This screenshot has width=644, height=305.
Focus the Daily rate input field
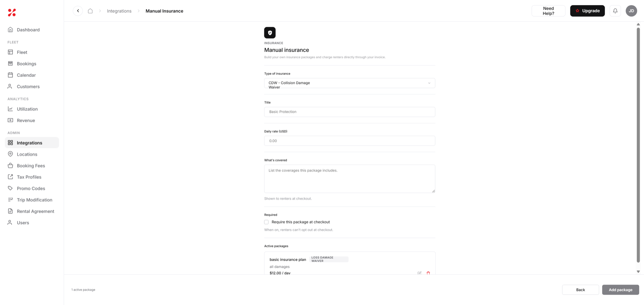point(349,141)
